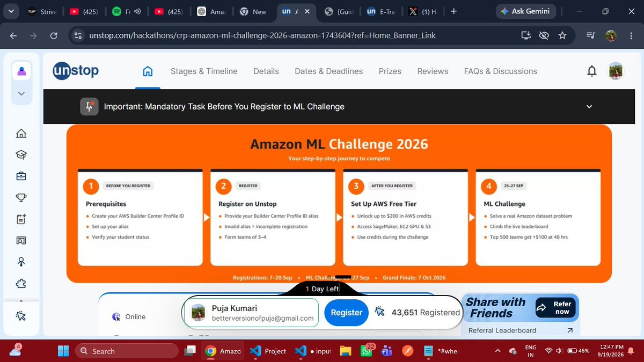Open the trophy Compete icon in sidebar
The height and width of the screenshot is (362, 644).
21,198
